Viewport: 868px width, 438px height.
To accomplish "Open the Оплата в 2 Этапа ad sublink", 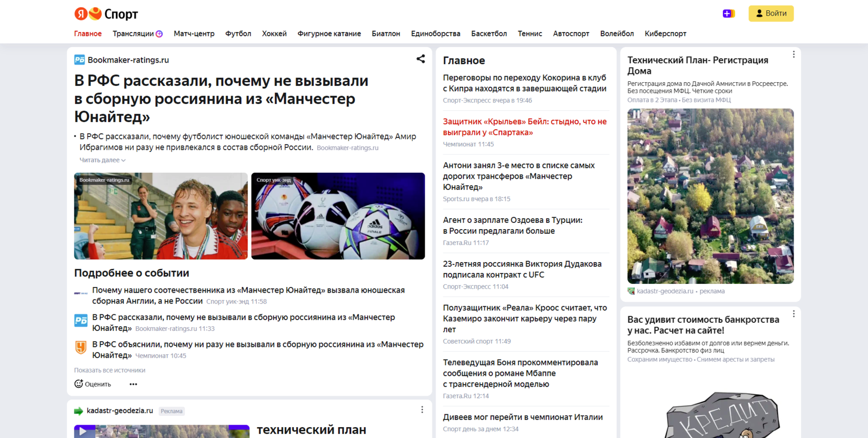I will (x=652, y=100).
